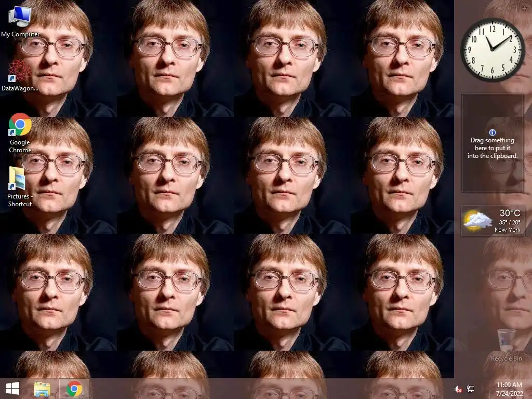This screenshot has width=532, height=399.
Task: Open the network status tray icon
Action: [471, 389]
